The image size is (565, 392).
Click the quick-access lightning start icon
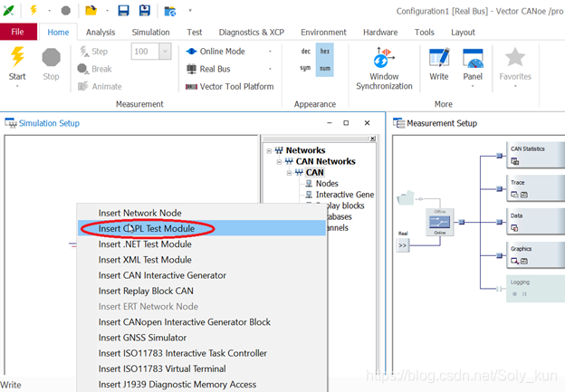[x=34, y=10]
